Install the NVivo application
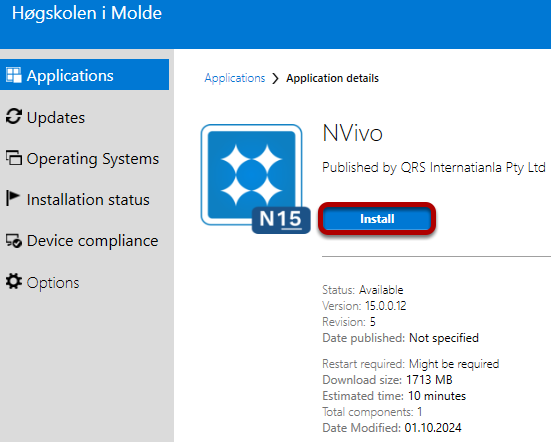The image size is (551, 442). (377, 219)
